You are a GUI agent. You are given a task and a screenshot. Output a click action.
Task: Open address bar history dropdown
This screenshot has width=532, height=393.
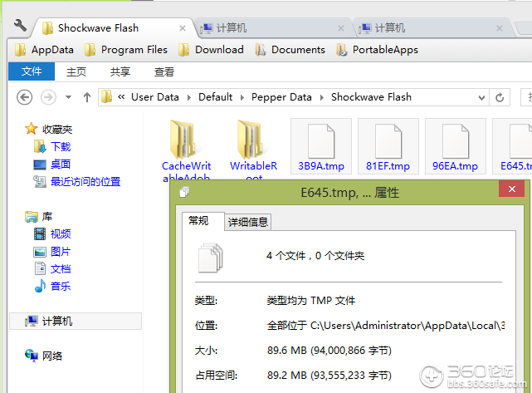[x=481, y=98]
